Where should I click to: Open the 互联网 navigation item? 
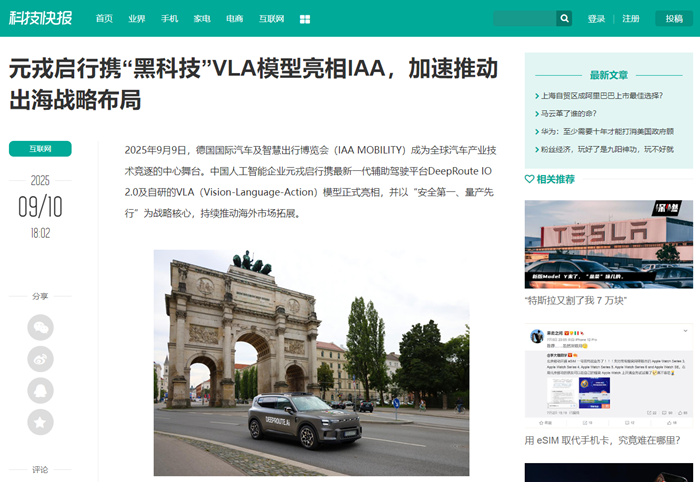271,18
